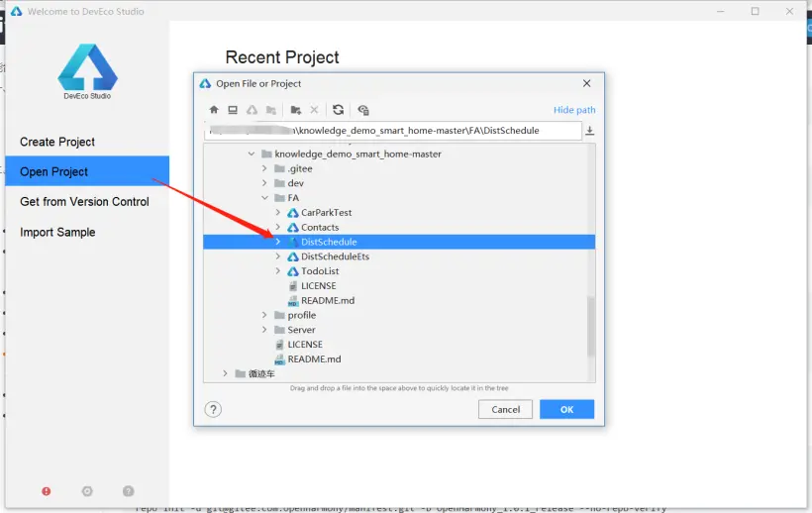Select root-level README.md file
The width and height of the screenshot is (812, 513).
coord(314,359)
